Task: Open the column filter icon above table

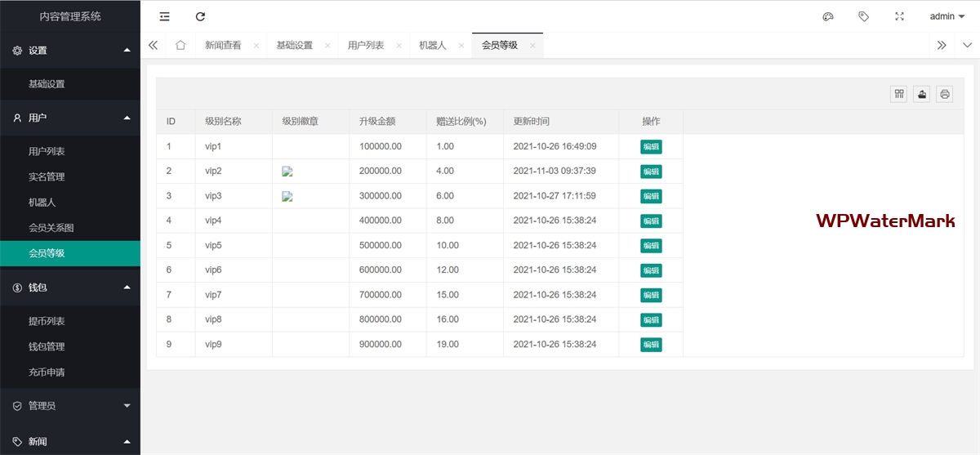Action: pyautogui.click(x=899, y=94)
